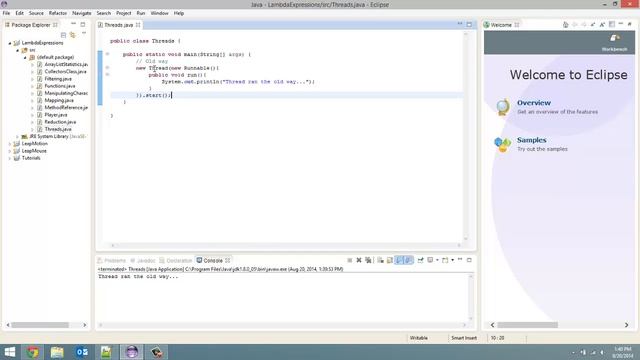The height and width of the screenshot is (360, 640).
Task: Click Open Console icon
Action: (445, 260)
